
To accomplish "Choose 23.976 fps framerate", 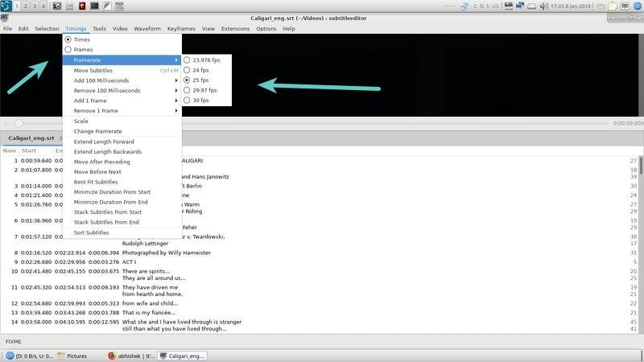I will pos(207,60).
